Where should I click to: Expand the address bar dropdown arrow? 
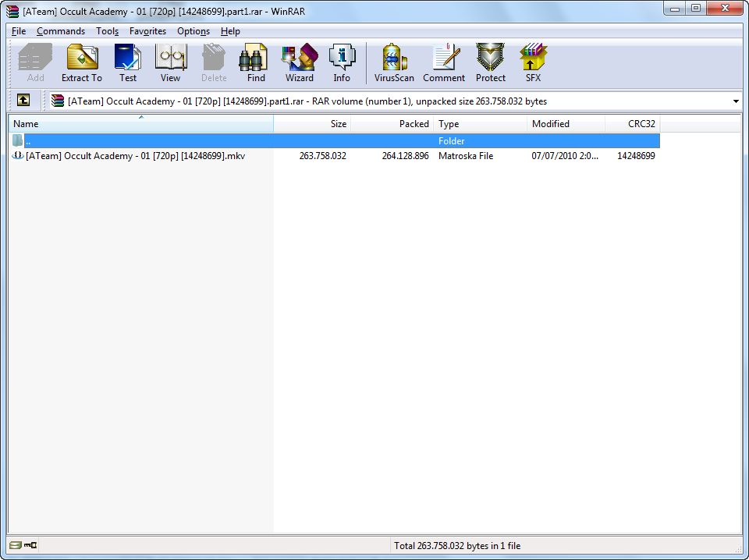point(736,101)
